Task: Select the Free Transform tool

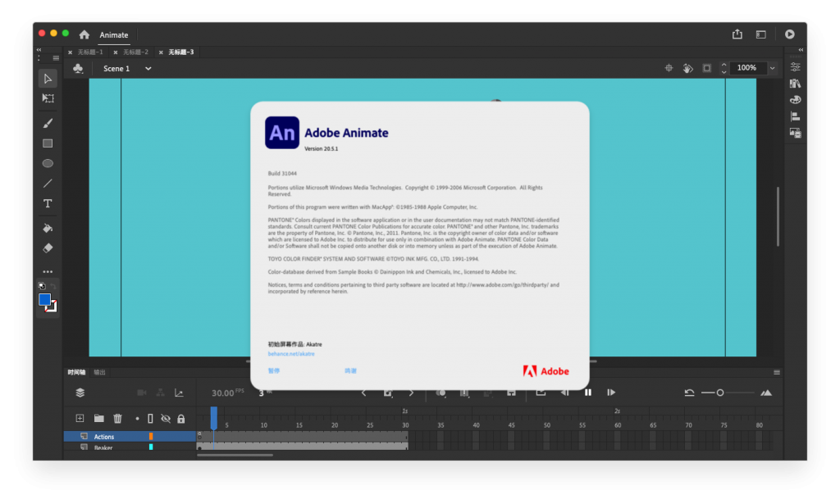Action: tap(48, 98)
